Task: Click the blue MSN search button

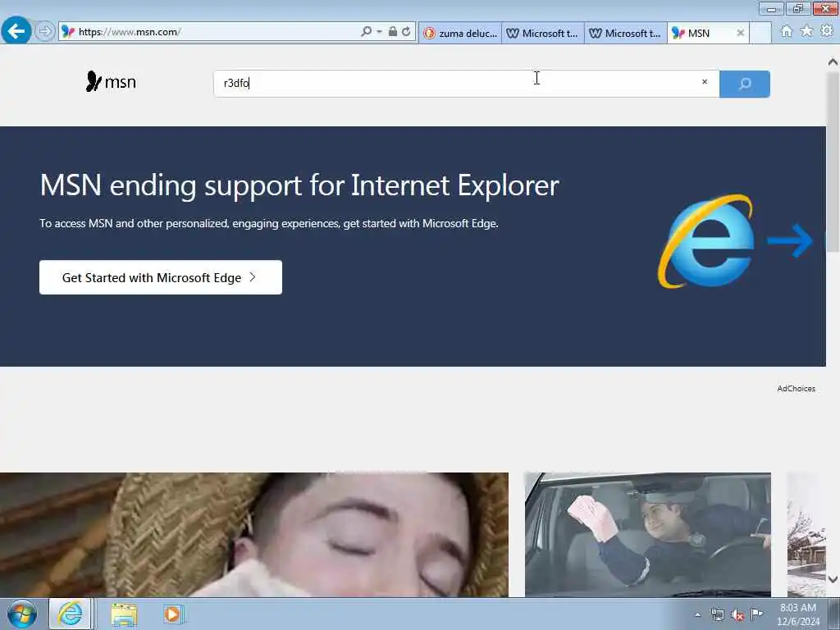Action: point(745,84)
